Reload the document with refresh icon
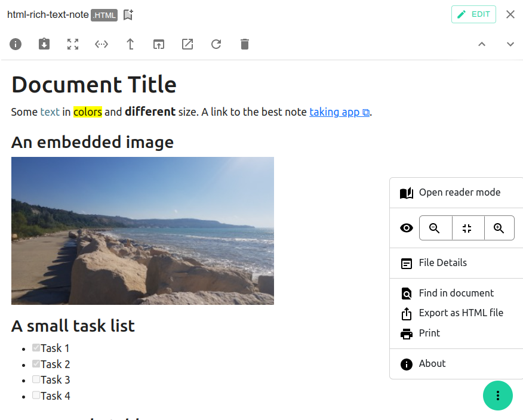This screenshot has width=523, height=420. pyautogui.click(x=216, y=44)
